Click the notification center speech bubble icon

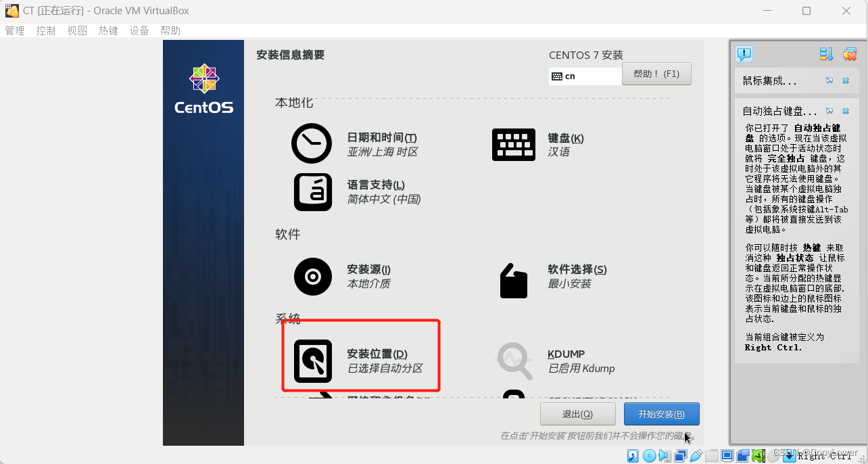pyautogui.click(x=744, y=54)
